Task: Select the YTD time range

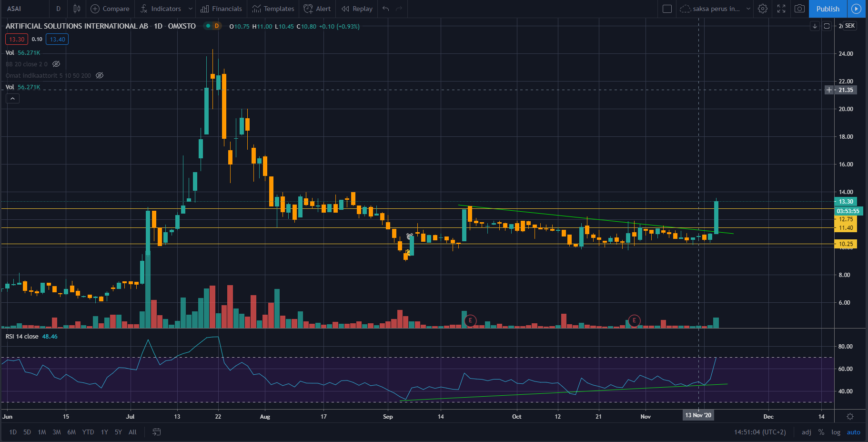Action: [88, 432]
